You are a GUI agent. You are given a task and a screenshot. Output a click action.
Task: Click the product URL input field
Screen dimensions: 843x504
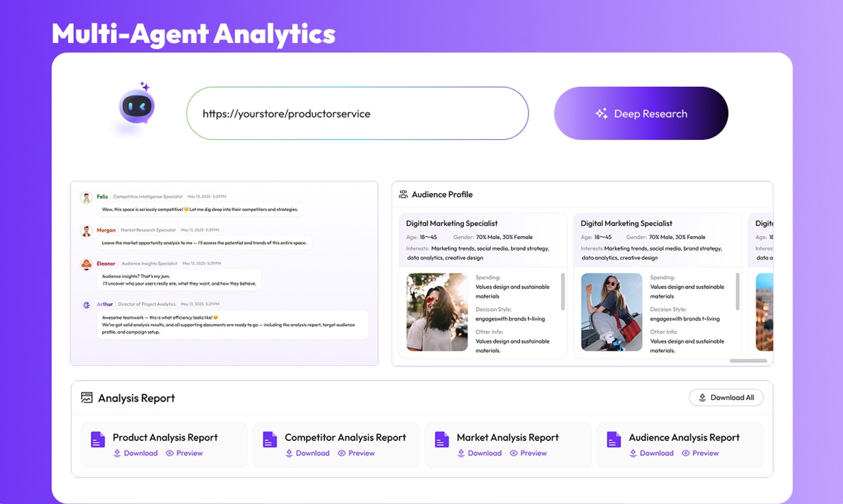coord(357,113)
